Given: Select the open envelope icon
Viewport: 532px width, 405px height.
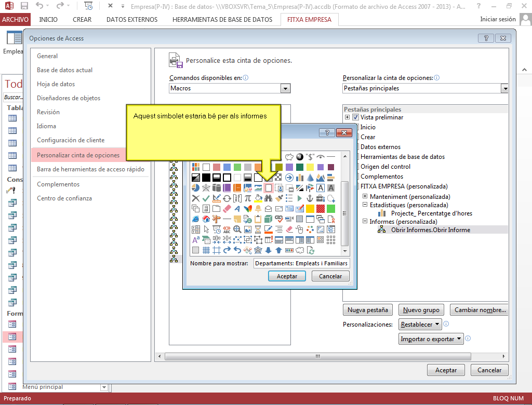Looking at the screenshot, I should (x=269, y=209).
